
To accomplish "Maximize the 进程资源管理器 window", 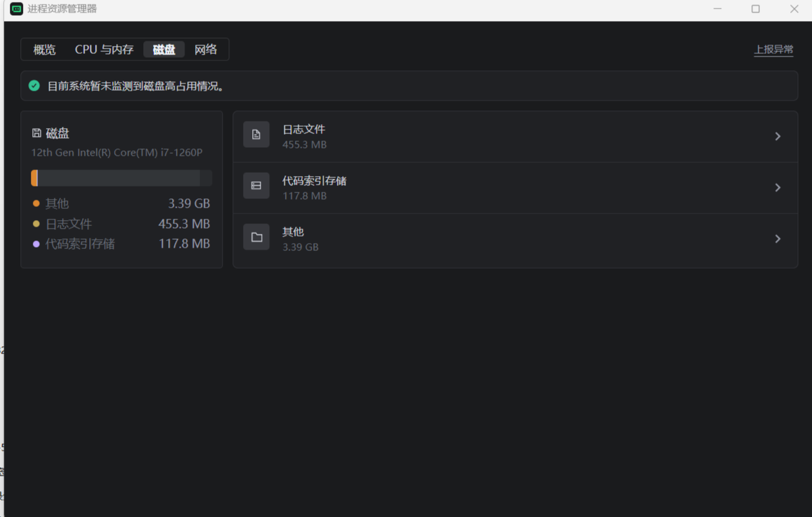I will pyautogui.click(x=756, y=9).
